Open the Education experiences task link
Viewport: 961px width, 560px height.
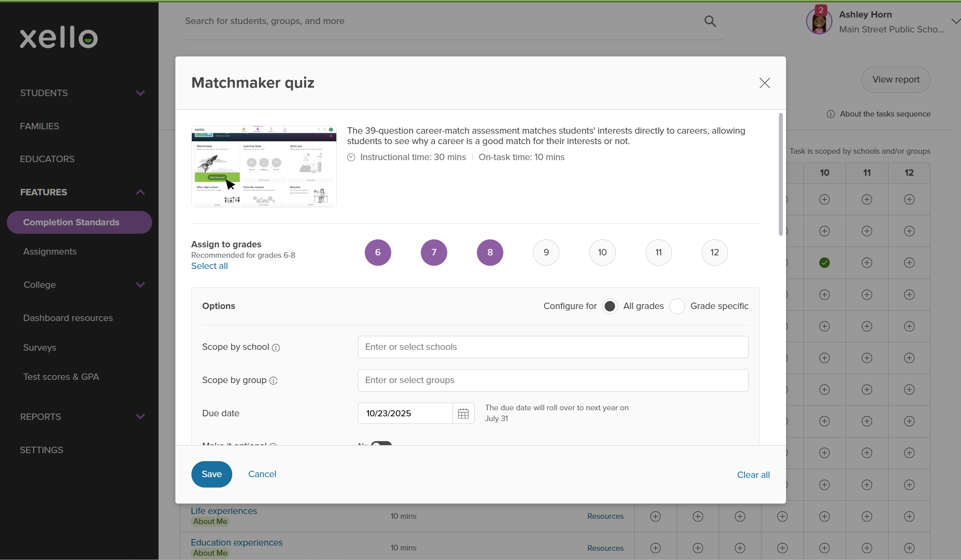(x=237, y=543)
